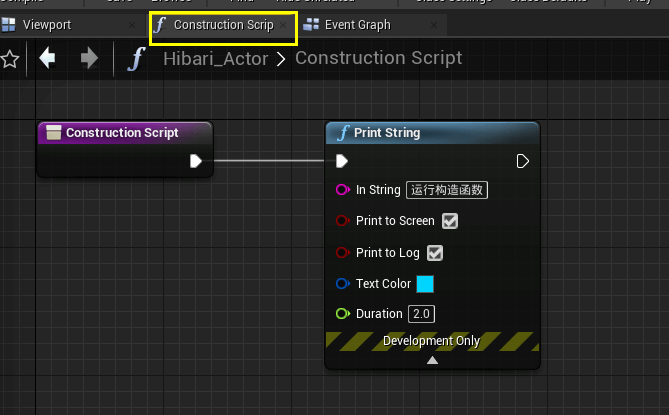Select the Print String node title
669x415 pixels.
pyautogui.click(x=387, y=133)
